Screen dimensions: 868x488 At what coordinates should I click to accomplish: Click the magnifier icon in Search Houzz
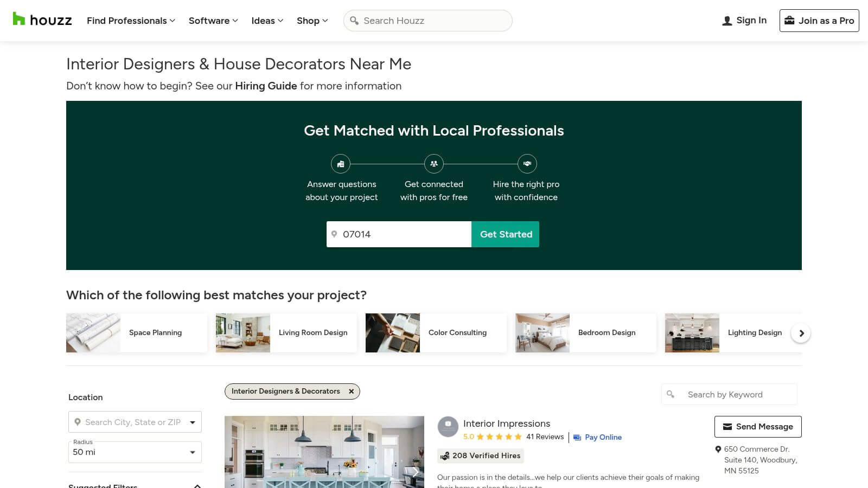click(x=354, y=21)
